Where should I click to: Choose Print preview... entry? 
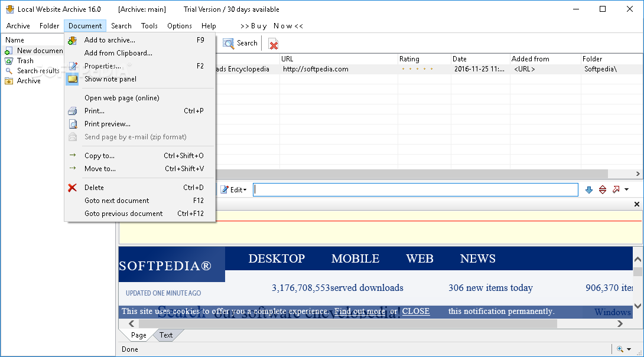(139, 124)
